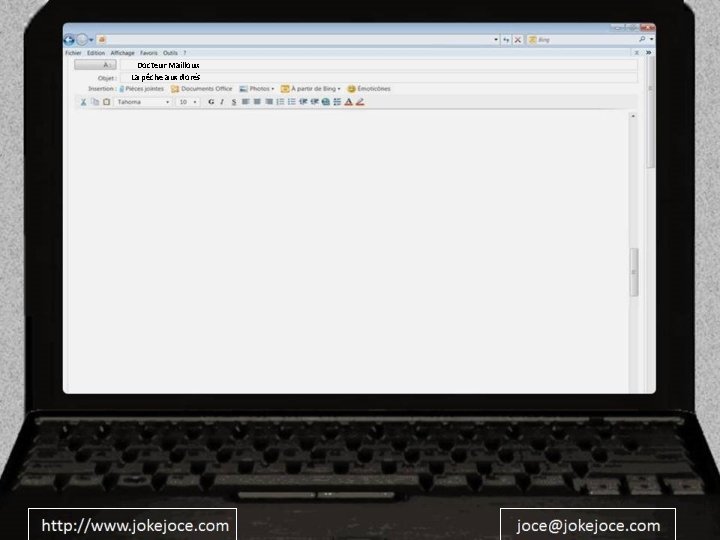Open the Favoris menu
Viewport: 720px width, 540px height.
(149, 53)
